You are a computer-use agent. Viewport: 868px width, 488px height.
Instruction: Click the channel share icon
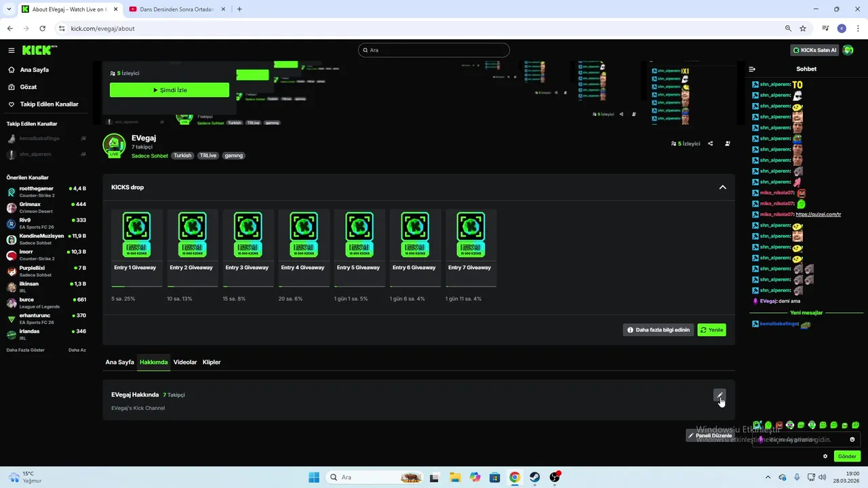click(711, 144)
